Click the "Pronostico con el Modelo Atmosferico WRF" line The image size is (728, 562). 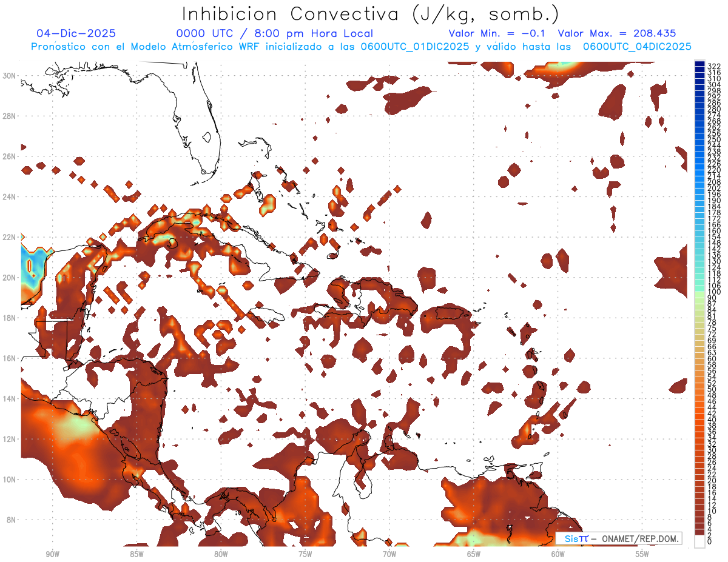point(361,47)
